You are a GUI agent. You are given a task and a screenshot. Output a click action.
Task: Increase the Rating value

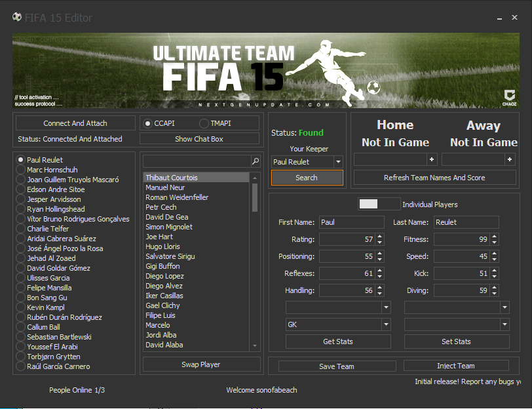379,236
